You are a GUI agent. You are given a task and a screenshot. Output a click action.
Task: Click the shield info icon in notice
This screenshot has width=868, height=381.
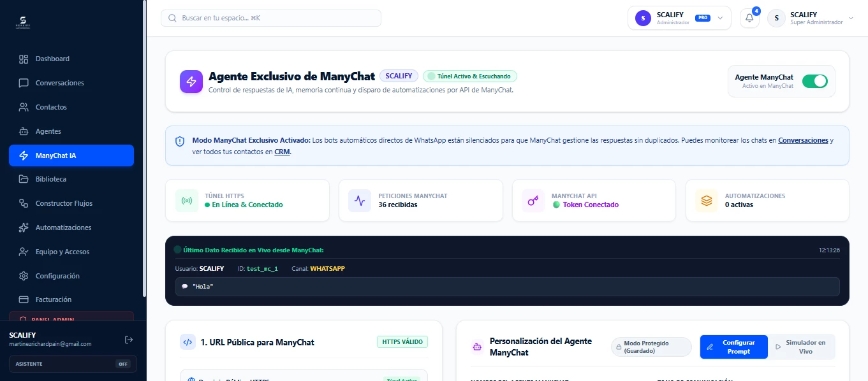tap(179, 140)
